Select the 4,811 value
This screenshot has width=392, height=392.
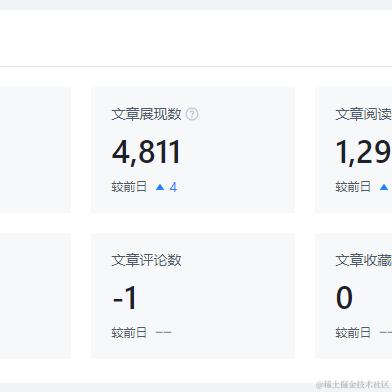click(146, 152)
